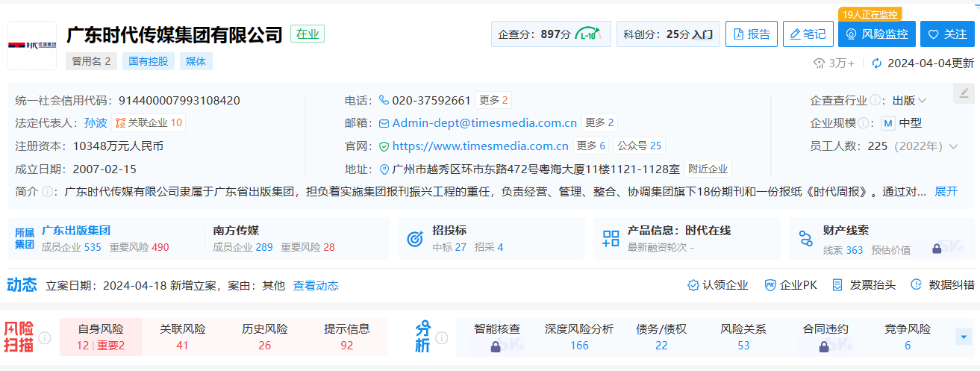This screenshot has width=980, height=371.
Task: Select the 媒体 tag
Action: tap(196, 61)
